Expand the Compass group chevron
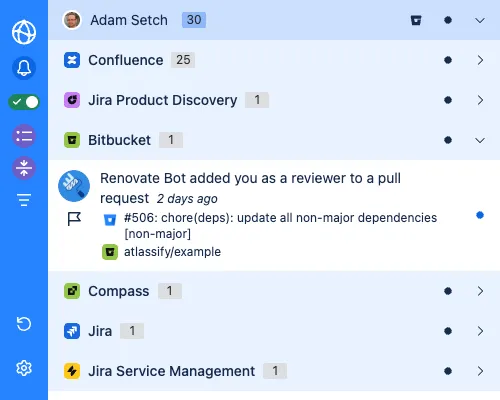Image resolution: width=500 pixels, height=400 pixels. pyautogui.click(x=480, y=291)
